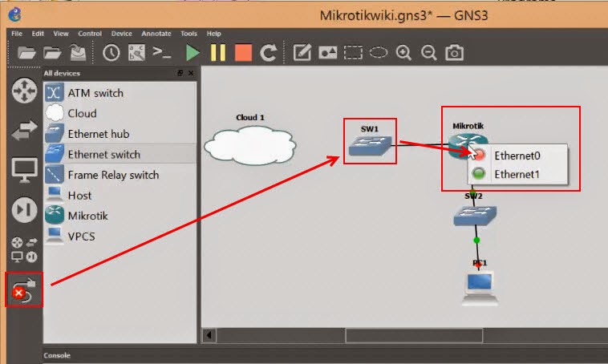Open the View menu

61,34
